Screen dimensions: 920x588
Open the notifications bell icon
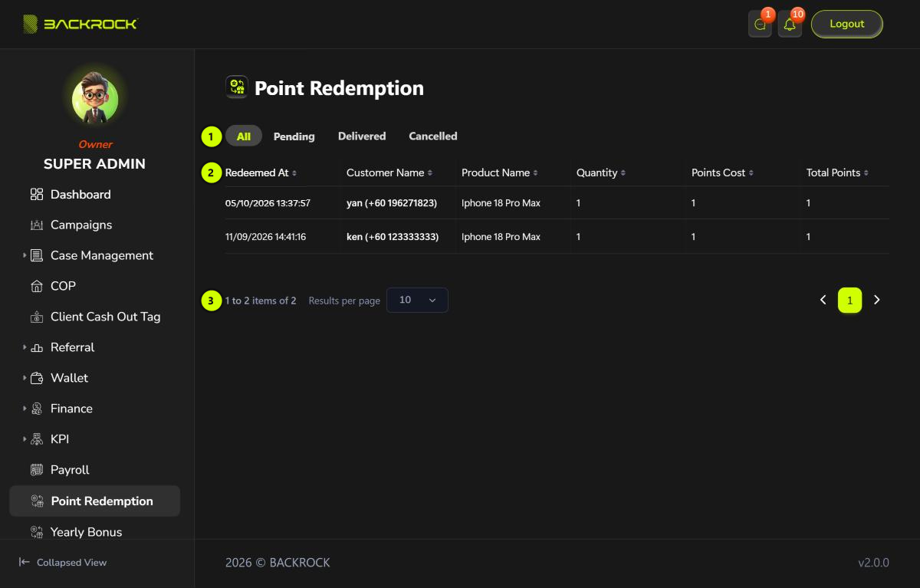tap(790, 25)
